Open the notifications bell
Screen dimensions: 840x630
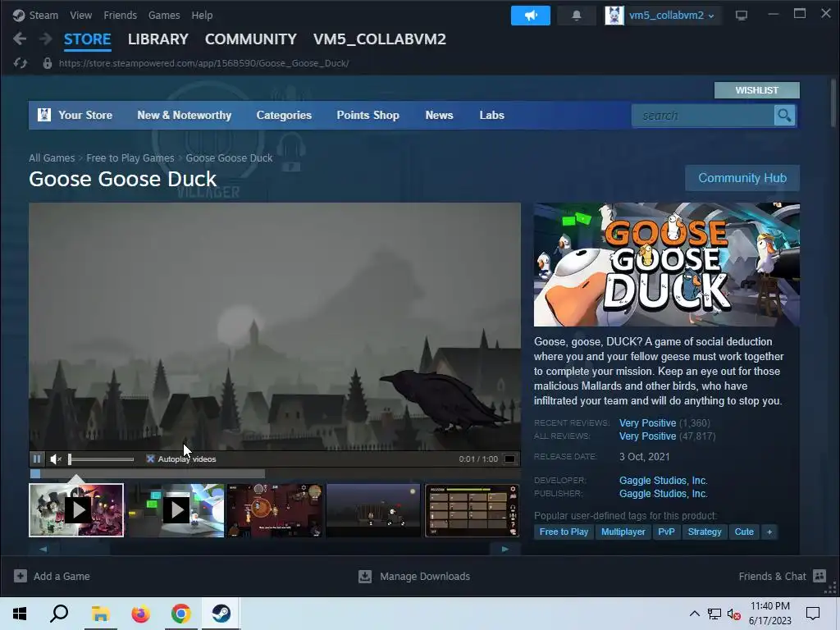(x=577, y=15)
